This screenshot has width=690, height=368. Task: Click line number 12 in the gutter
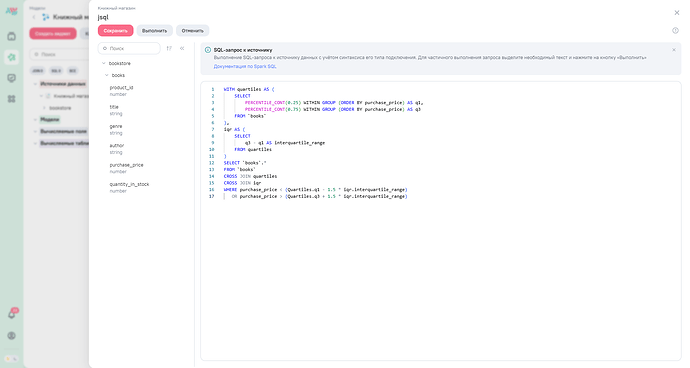212,163
